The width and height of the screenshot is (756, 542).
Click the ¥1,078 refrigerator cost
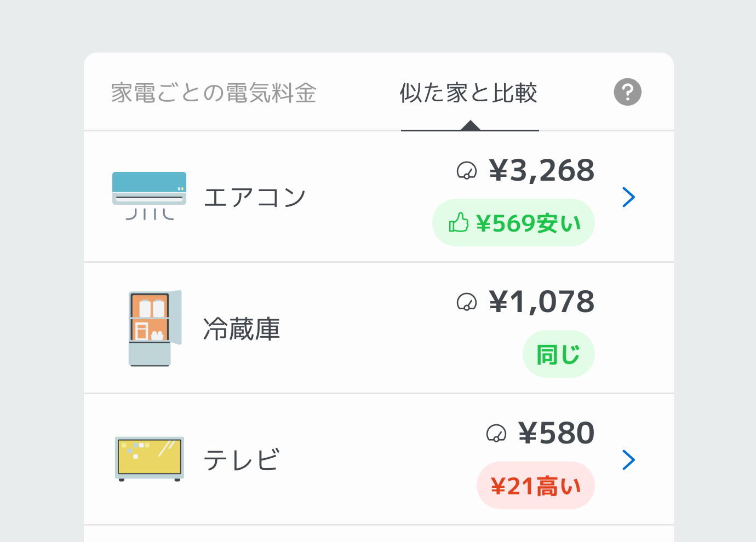(541, 302)
